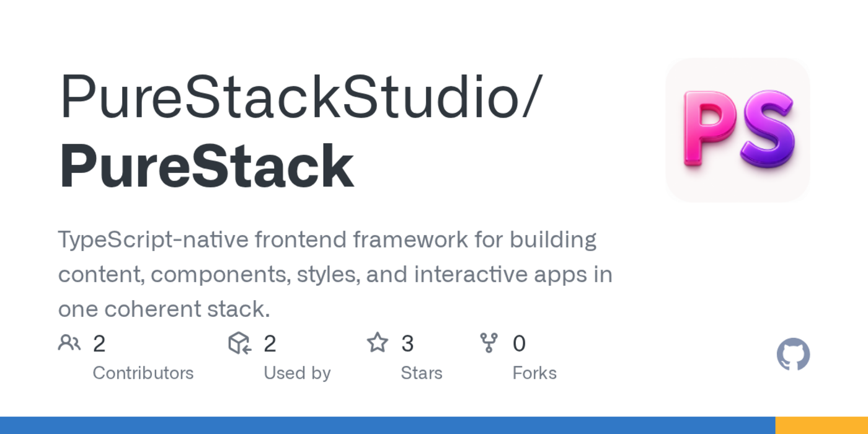Click the 'content, components, styles' description line

[335, 275]
